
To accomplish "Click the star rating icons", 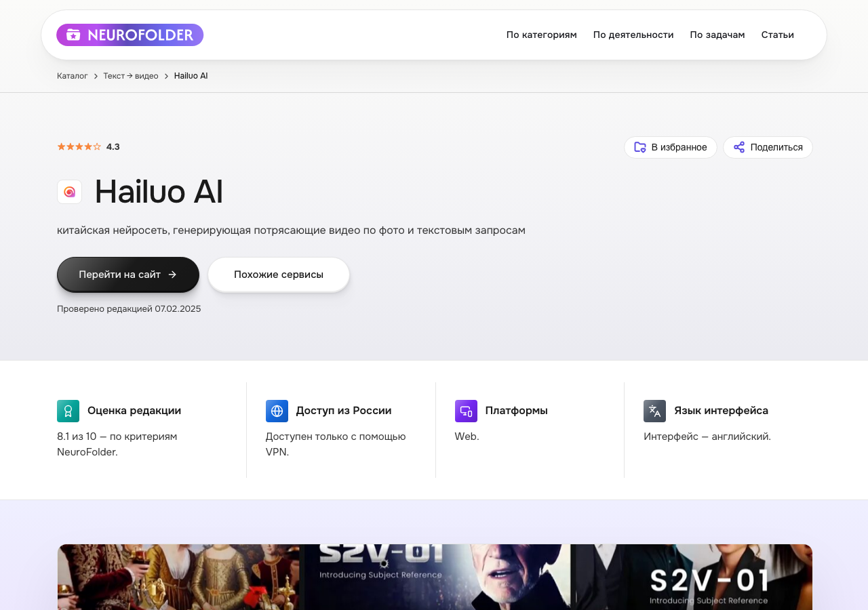I will [79, 146].
